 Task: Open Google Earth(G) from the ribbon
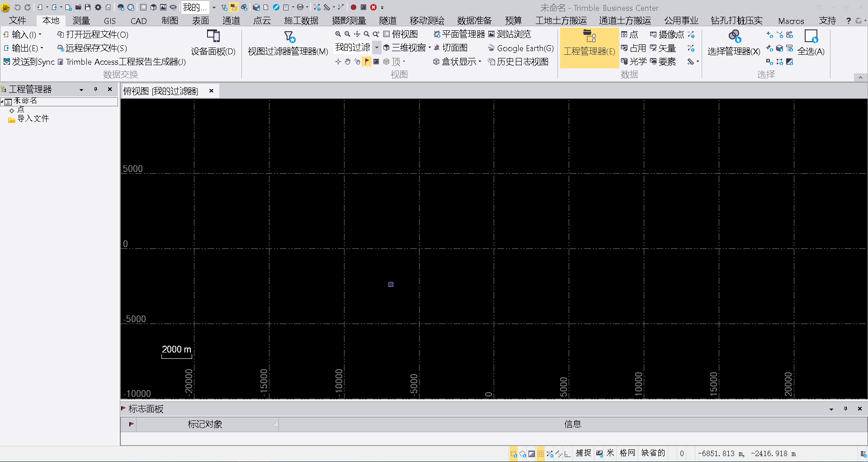click(520, 48)
